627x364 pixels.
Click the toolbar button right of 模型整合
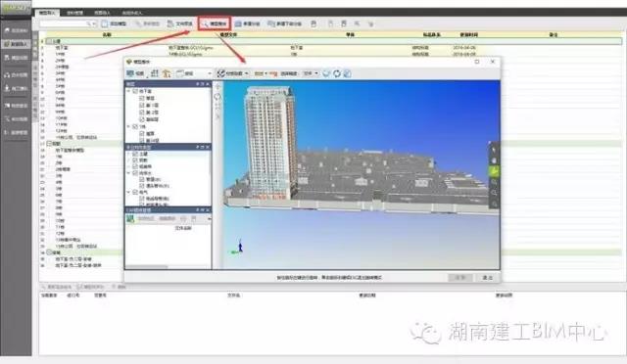tap(248, 24)
